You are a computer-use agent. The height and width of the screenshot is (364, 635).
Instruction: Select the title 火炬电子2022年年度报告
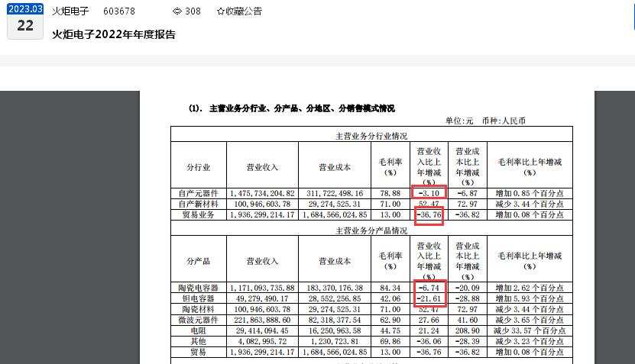(114, 34)
